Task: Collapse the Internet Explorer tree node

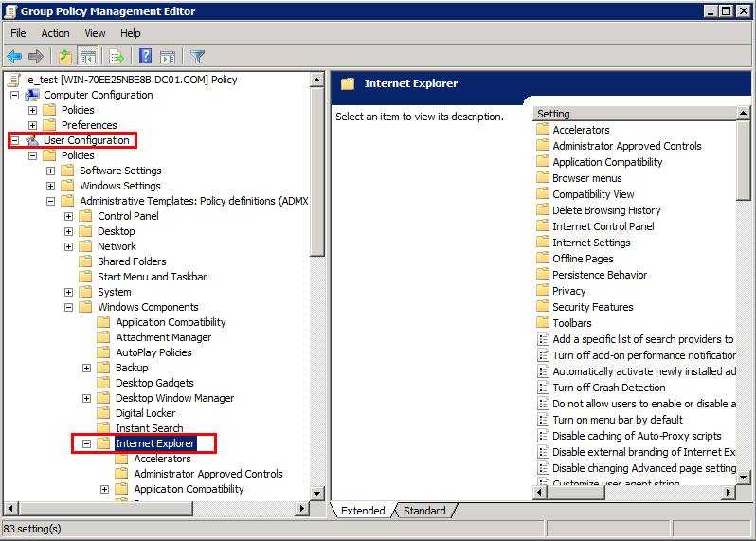Action: tap(87, 443)
